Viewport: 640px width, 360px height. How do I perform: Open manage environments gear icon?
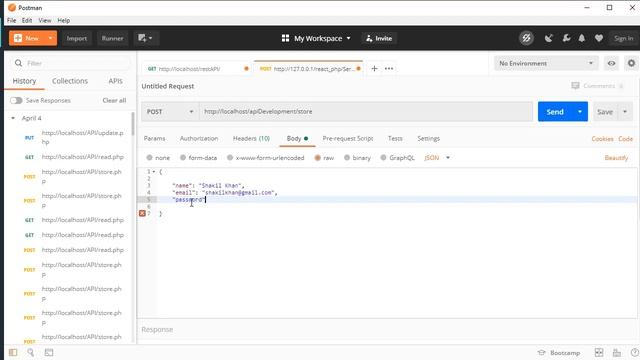coord(631,63)
